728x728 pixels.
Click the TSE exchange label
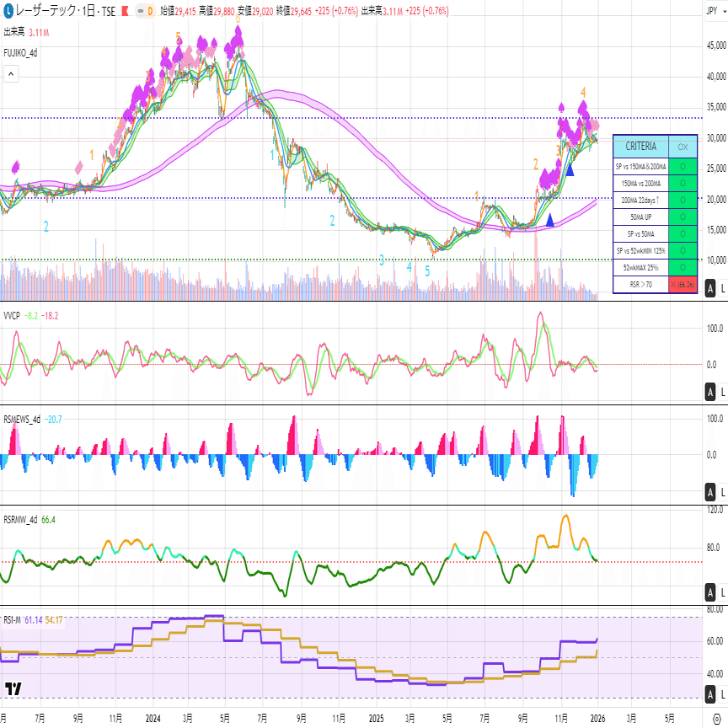[x=109, y=11]
